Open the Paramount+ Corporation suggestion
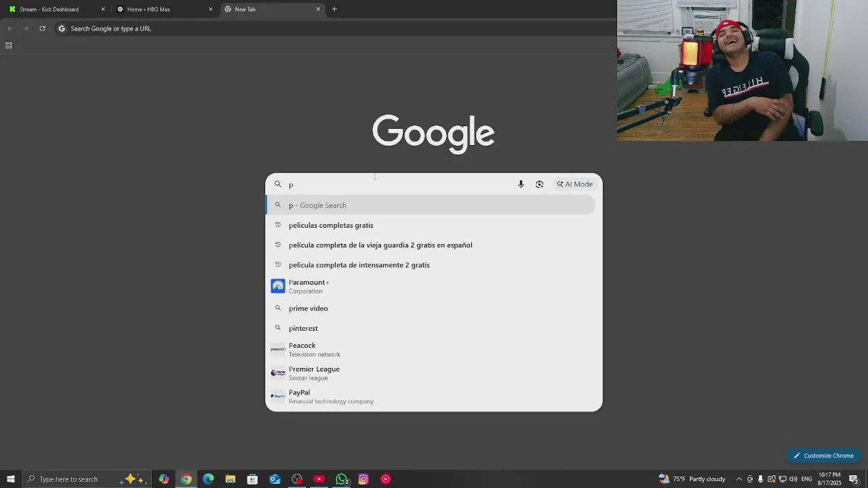The width and height of the screenshot is (868, 488). [x=430, y=286]
